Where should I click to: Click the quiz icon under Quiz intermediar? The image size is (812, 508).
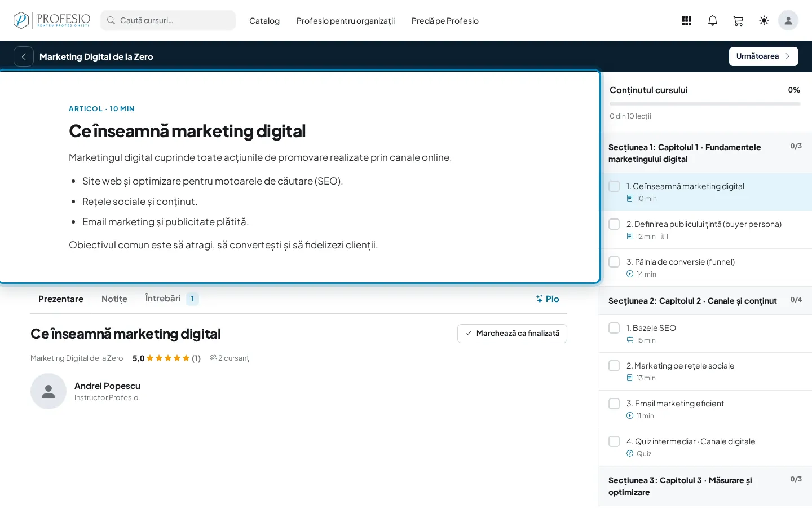(x=630, y=454)
